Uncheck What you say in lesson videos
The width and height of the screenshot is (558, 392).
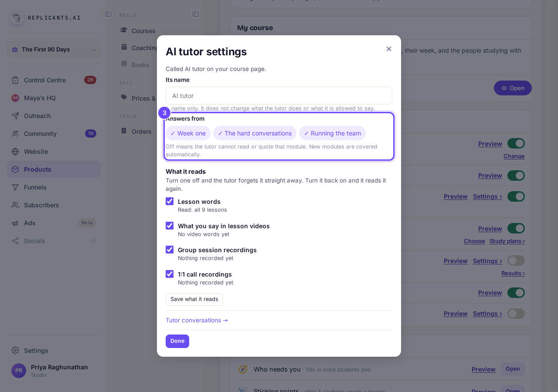[x=170, y=226]
